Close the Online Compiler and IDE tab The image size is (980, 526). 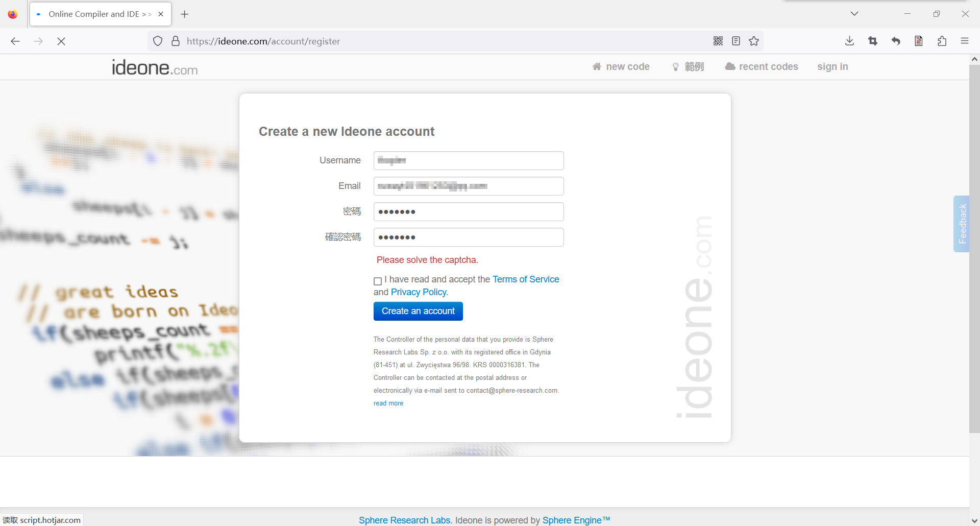[x=161, y=14]
